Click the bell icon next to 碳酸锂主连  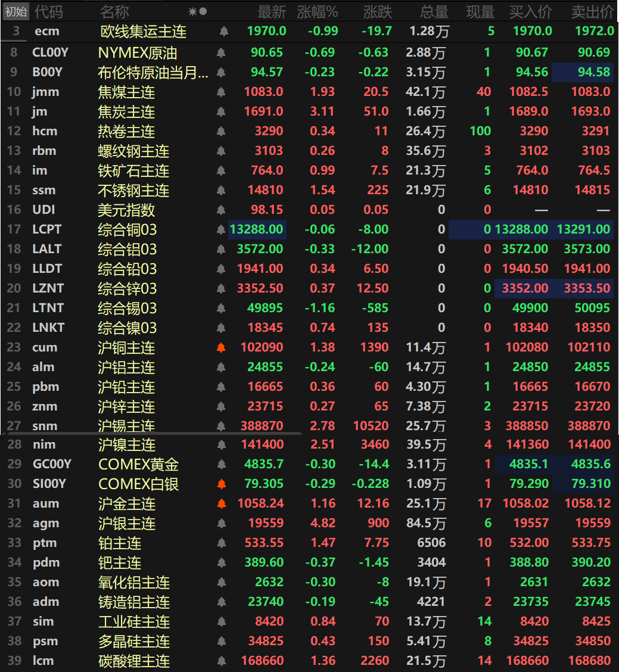click(221, 661)
